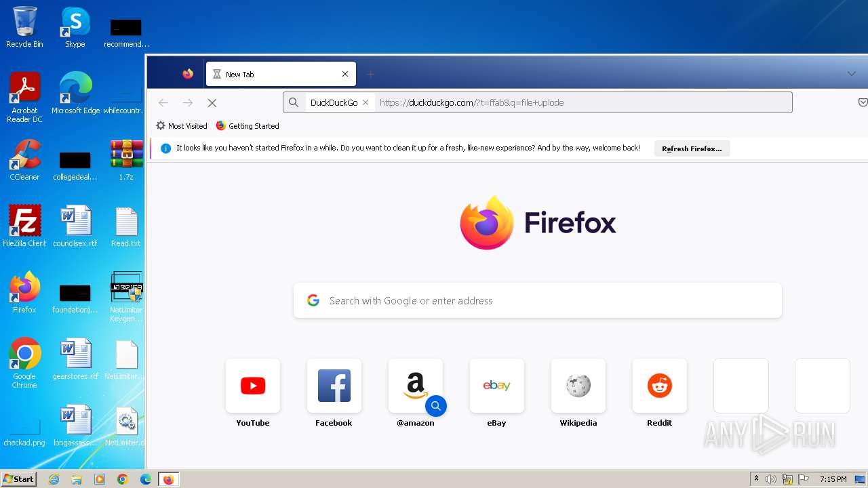The height and width of the screenshot is (488, 868).
Task: Open Microsoft Edge desktop shortcut
Action: [x=75, y=94]
